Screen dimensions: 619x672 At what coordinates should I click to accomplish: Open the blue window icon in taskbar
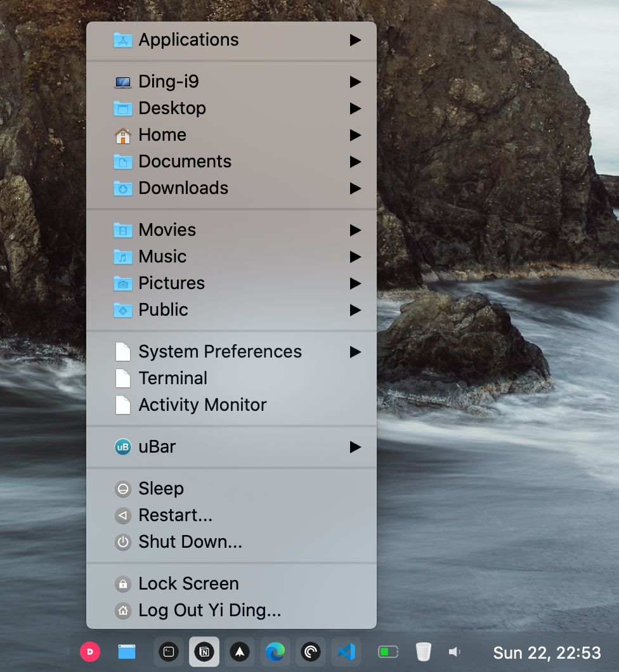pos(127,652)
